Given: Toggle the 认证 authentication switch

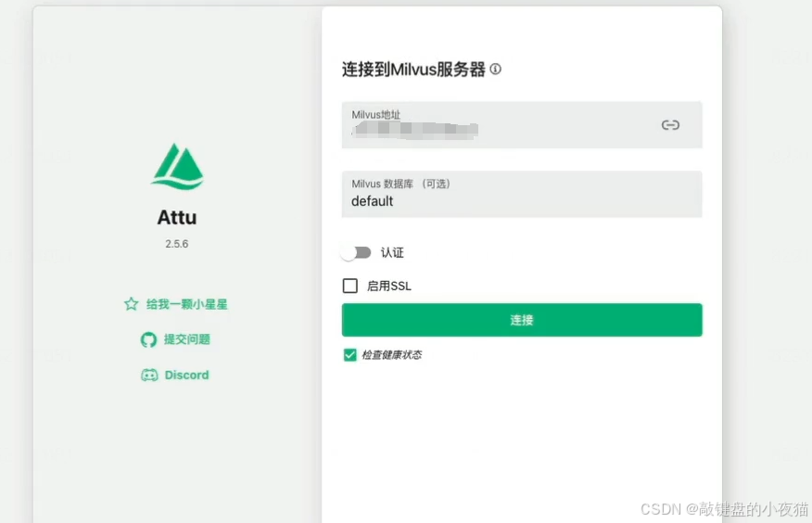Looking at the screenshot, I should 356,253.
